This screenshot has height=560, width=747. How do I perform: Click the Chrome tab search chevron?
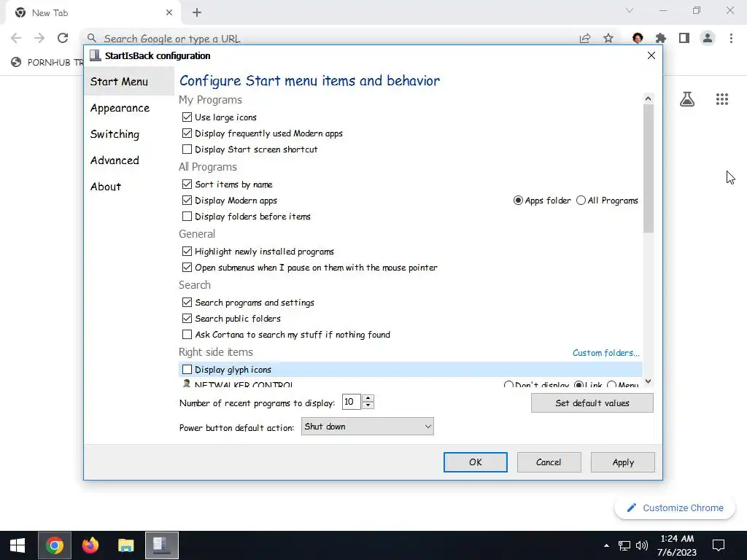[630, 10]
